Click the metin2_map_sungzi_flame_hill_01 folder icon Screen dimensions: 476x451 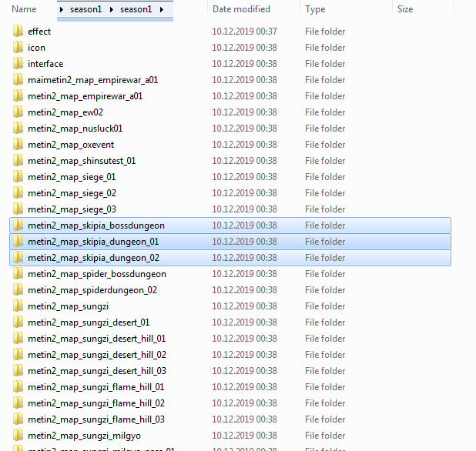(x=18, y=387)
